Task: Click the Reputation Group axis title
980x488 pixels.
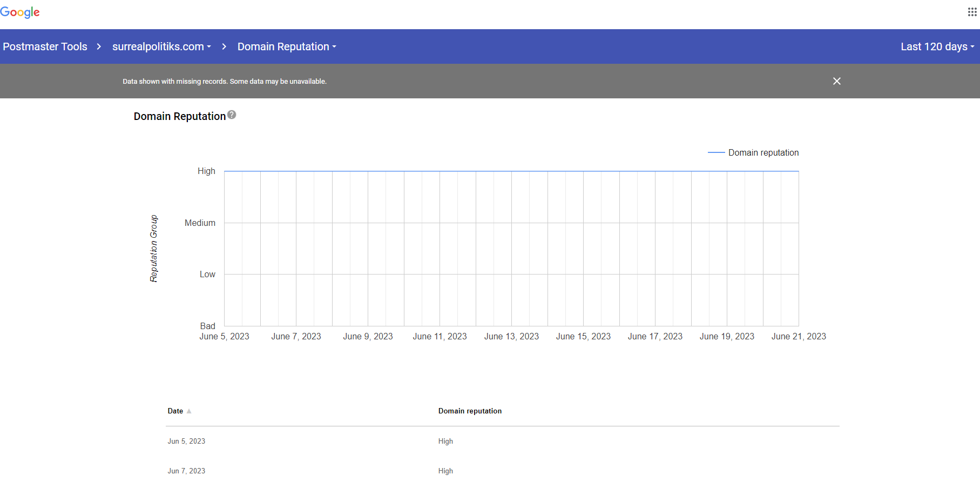Action: pos(154,249)
